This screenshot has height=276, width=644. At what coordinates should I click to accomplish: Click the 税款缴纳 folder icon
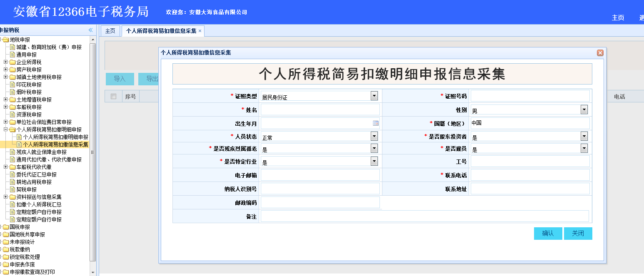6,249
